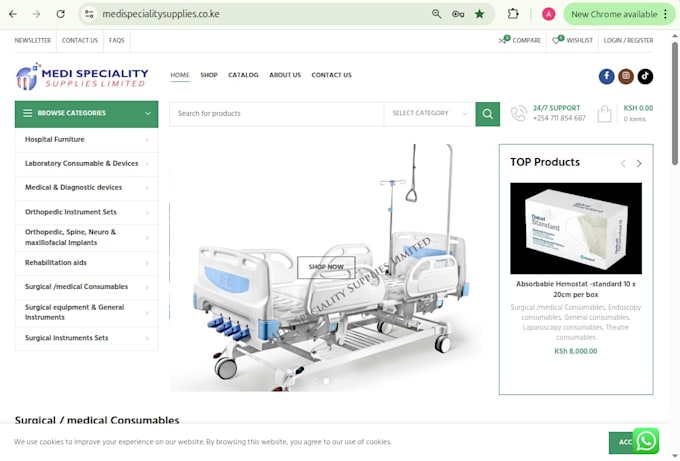Open the Chrome three-dot menu
Screen dimensions: 680x461
pos(666,14)
